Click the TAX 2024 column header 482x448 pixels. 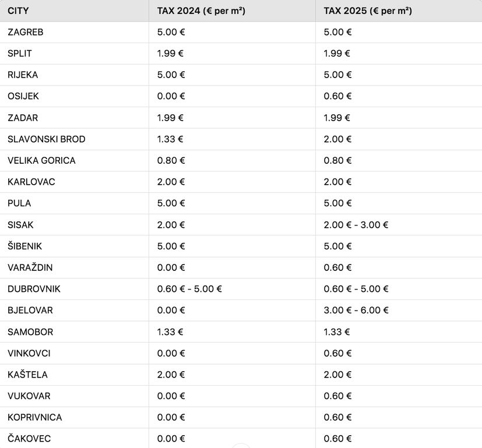pos(201,11)
